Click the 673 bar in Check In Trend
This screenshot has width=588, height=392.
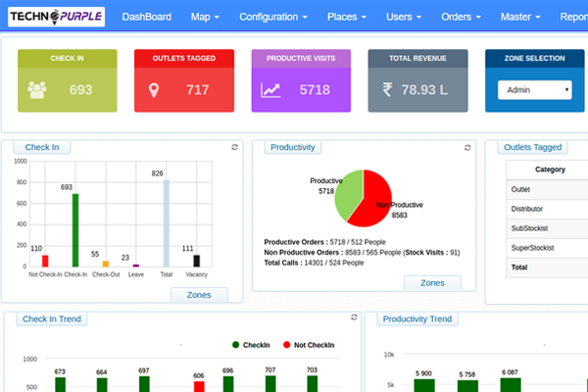pos(61,385)
